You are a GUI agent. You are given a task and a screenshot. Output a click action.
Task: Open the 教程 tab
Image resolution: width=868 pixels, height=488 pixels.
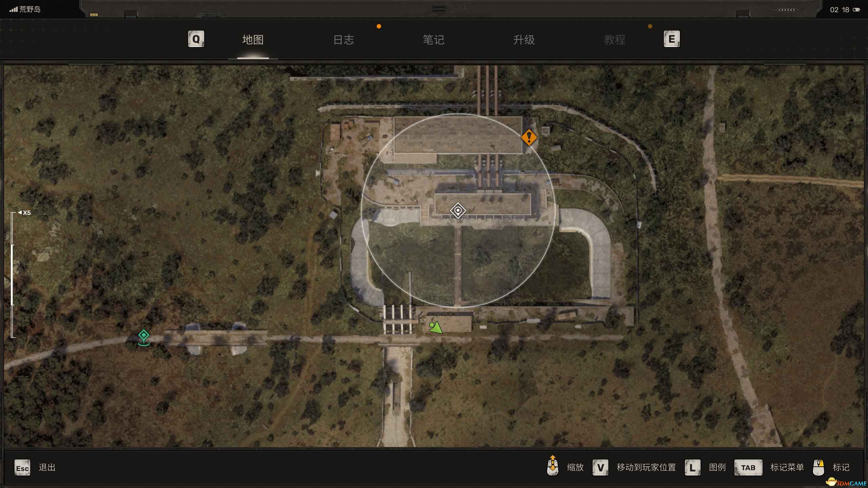click(x=614, y=40)
